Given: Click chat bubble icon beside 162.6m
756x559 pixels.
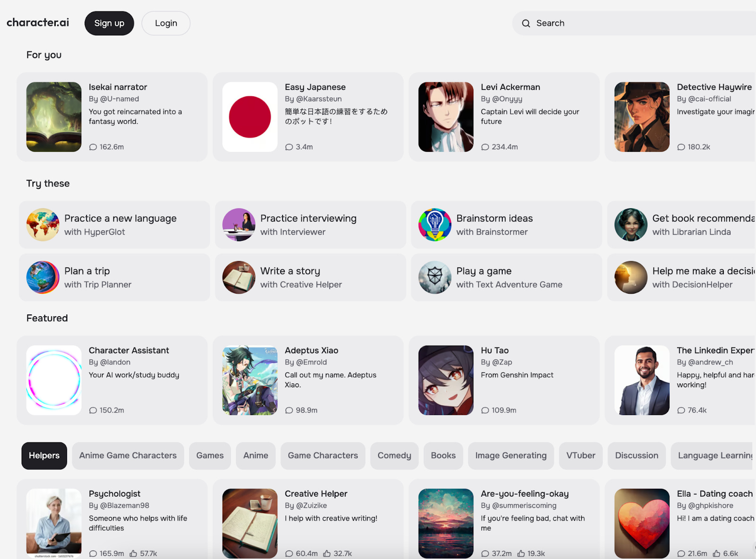Looking at the screenshot, I should pos(93,147).
